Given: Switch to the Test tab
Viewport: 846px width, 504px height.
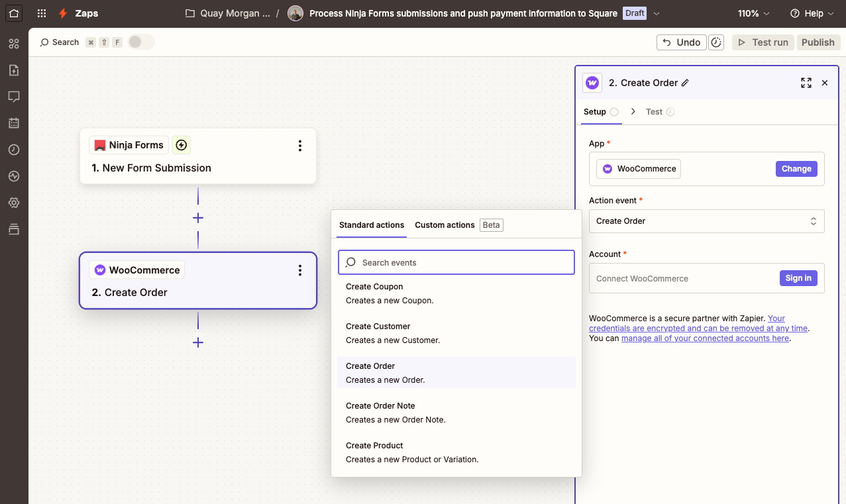Looking at the screenshot, I should point(660,112).
